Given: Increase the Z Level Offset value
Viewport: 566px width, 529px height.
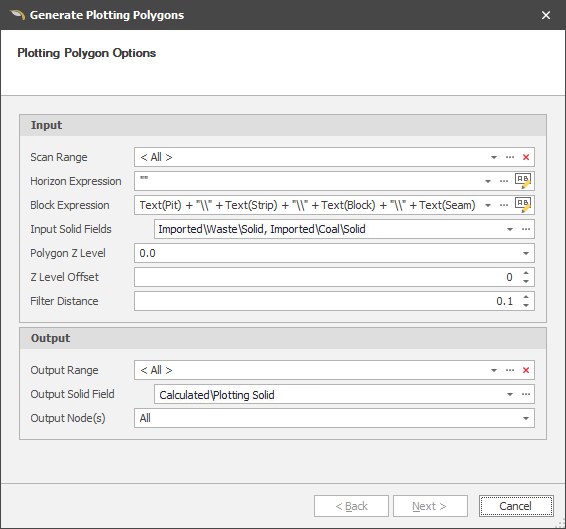Looking at the screenshot, I should (526, 273).
